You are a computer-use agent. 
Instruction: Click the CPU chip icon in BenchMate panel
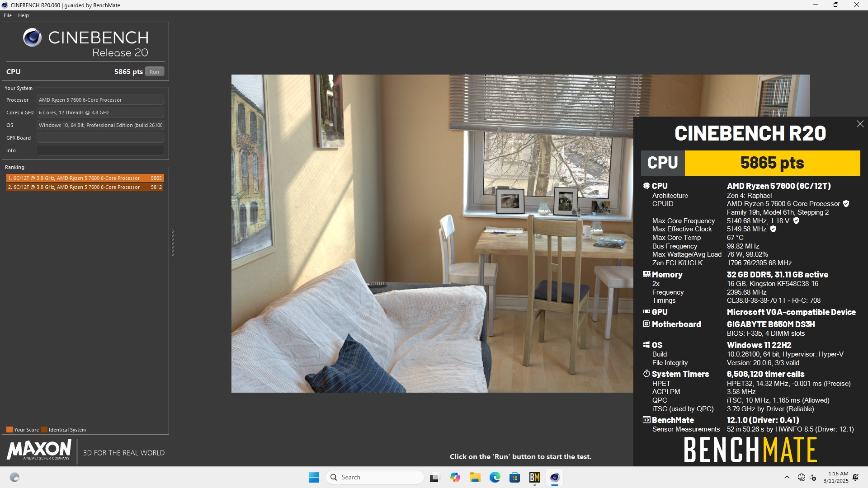coord(646,186)
